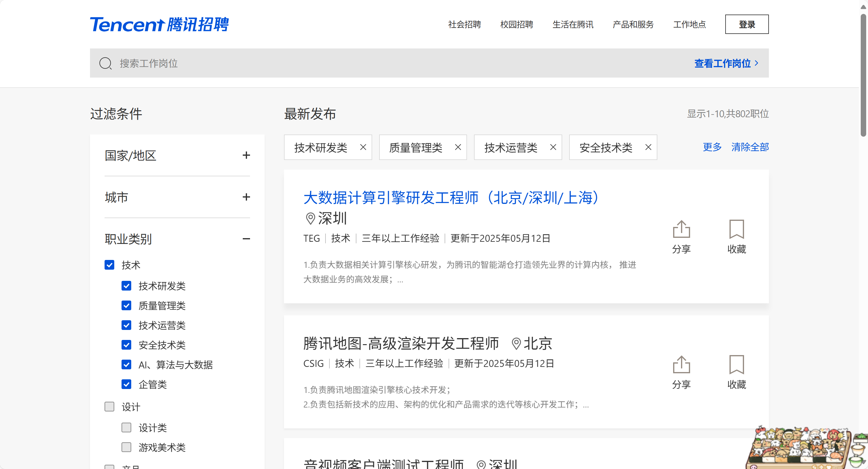The height and width of the screenshot is (469, 868).
Task: Uncheck the AI、算法与大数据 checkbox
Action: 126,364
